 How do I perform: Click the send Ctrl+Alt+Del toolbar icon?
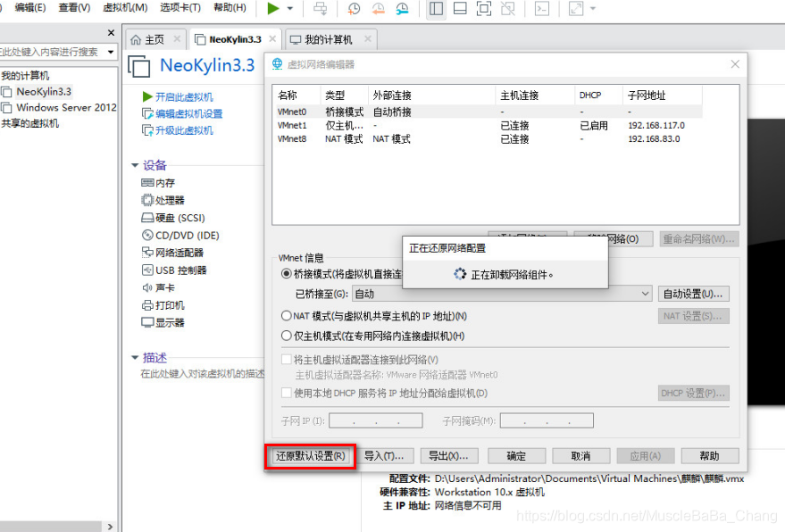click(320, 9)
